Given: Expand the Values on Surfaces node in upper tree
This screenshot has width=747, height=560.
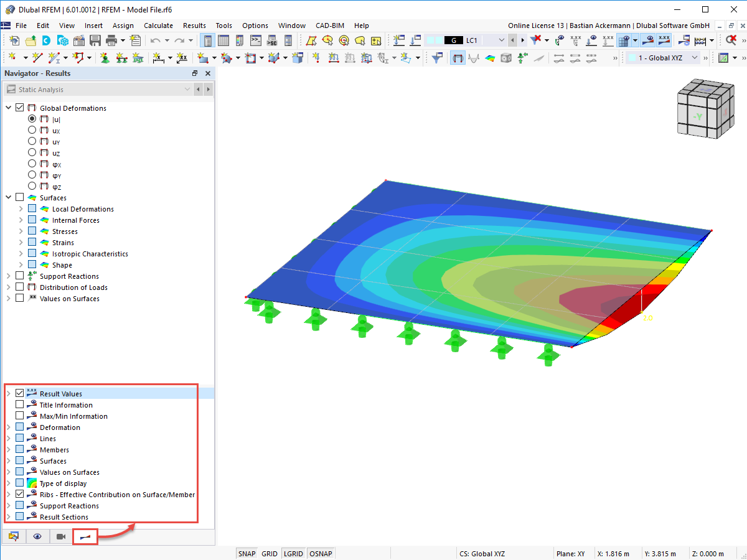Looking at the screenshot, I should (x=9, y=298).
